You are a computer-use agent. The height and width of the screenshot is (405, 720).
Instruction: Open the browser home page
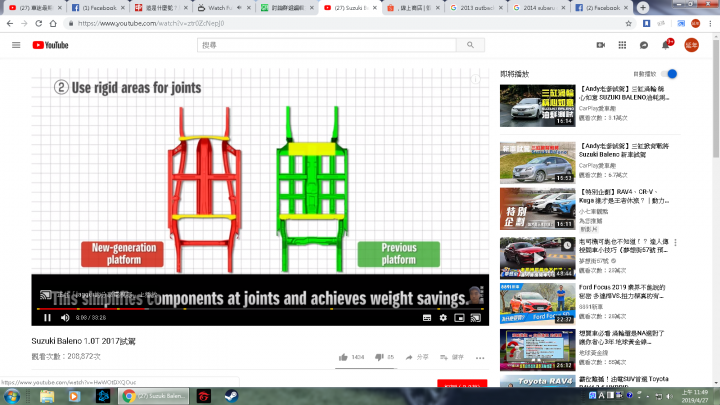point(53,23)
